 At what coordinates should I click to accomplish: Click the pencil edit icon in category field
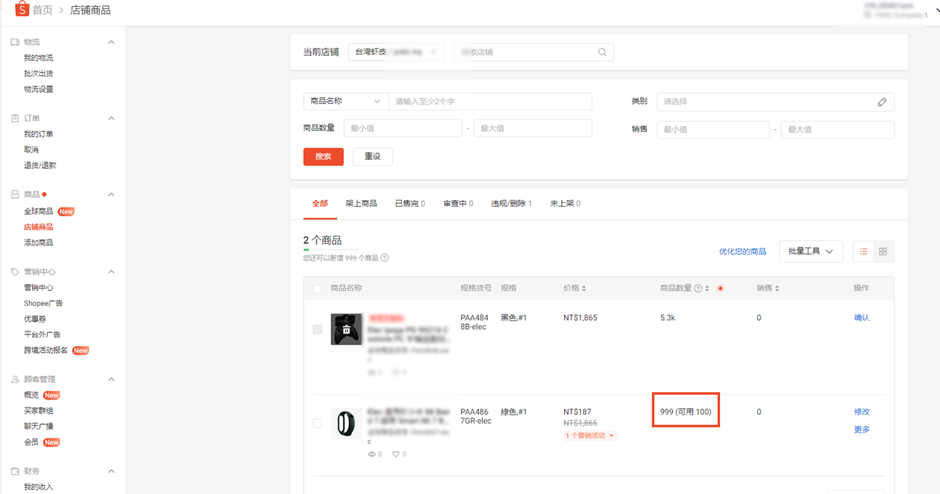tap(882, 102)
